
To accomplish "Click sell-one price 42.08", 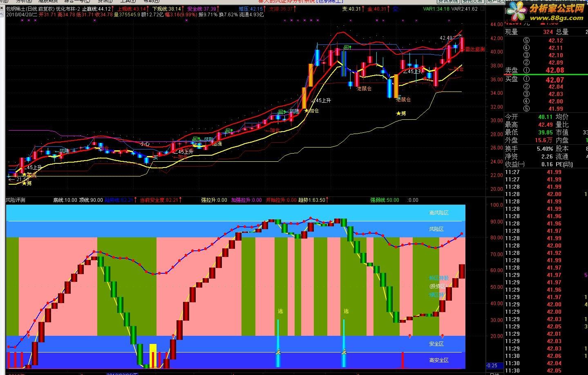I will 554,70.
